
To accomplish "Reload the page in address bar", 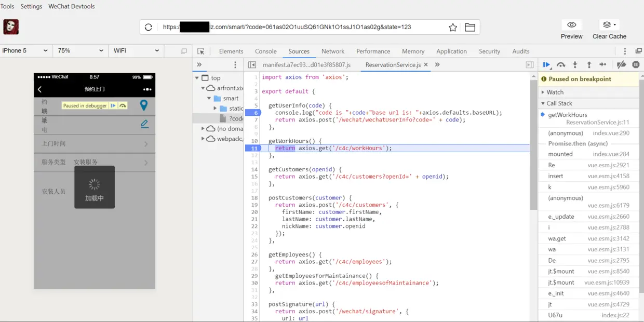I will (x=149, y=27).
